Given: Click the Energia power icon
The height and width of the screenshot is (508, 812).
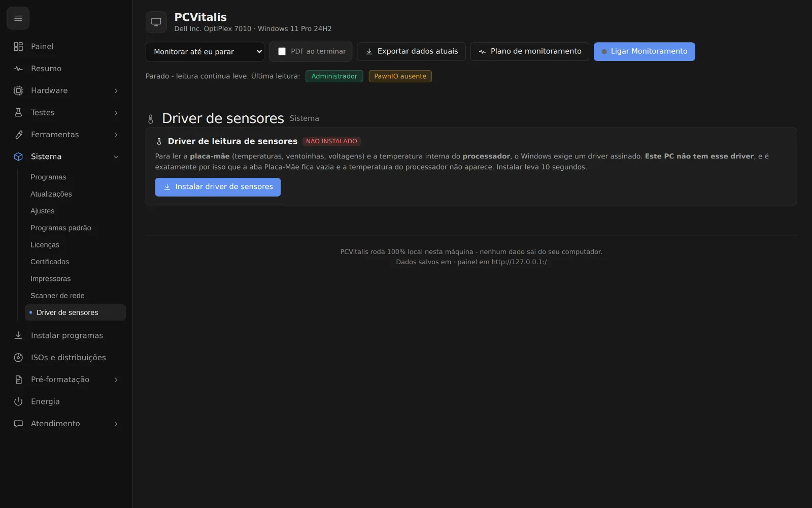Looking at the screenshot, I should tap(18, 401).
